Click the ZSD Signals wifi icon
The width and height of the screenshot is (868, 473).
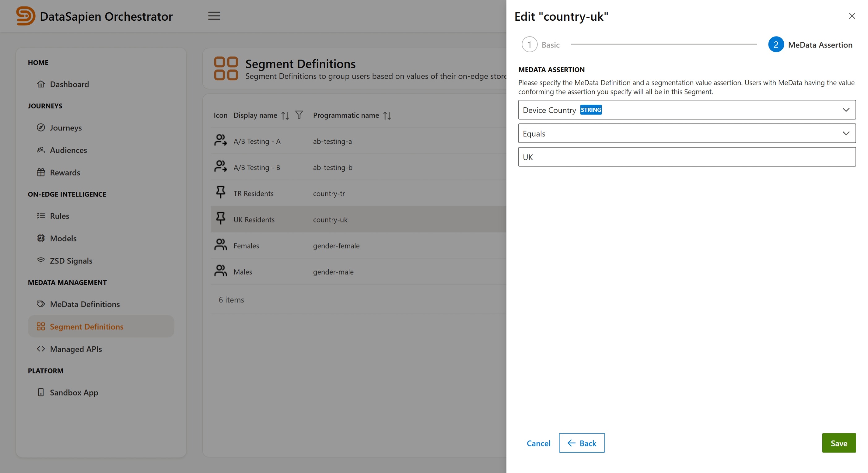(x=41, y=261)
